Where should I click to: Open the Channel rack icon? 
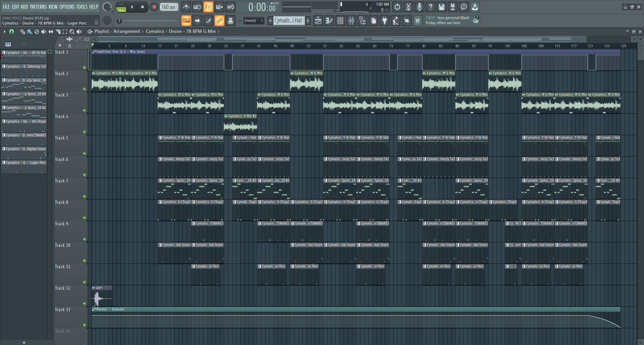coord(340,21)
